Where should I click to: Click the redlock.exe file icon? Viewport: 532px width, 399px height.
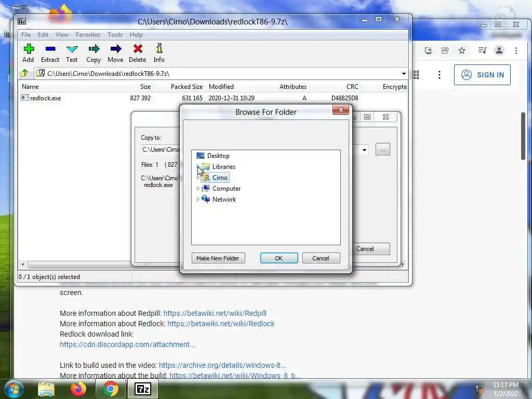[x=25, y=98]
